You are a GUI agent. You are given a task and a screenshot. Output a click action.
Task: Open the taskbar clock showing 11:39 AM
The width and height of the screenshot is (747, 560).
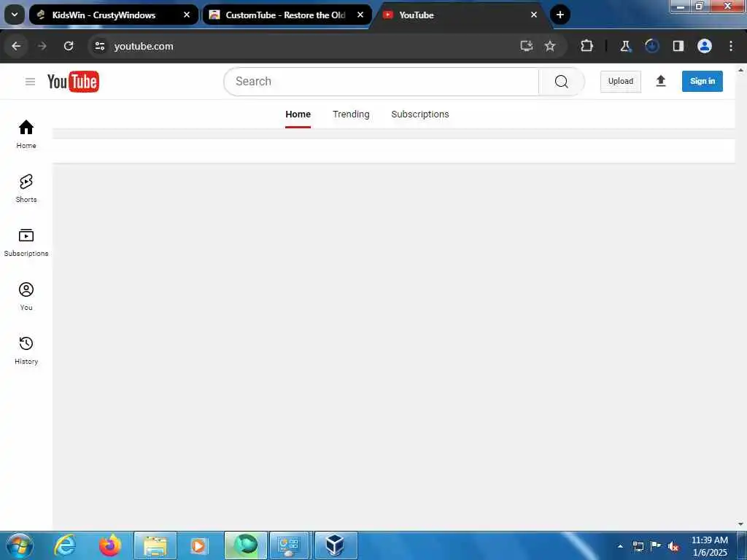click(710, 546)
